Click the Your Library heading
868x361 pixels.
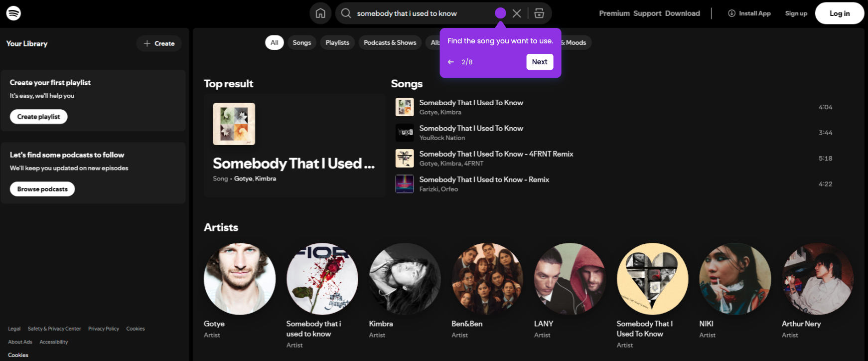point(27,43)
